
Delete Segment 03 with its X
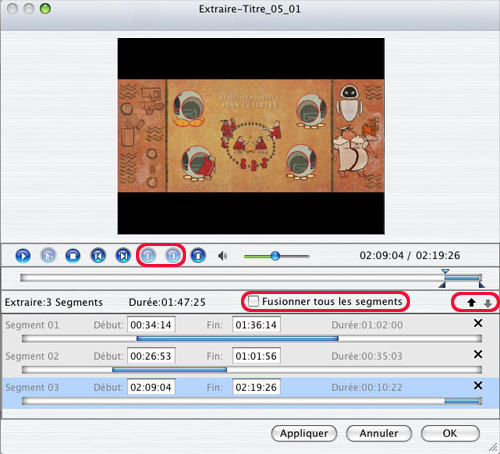pyautogui.click(x=478, y=385)
